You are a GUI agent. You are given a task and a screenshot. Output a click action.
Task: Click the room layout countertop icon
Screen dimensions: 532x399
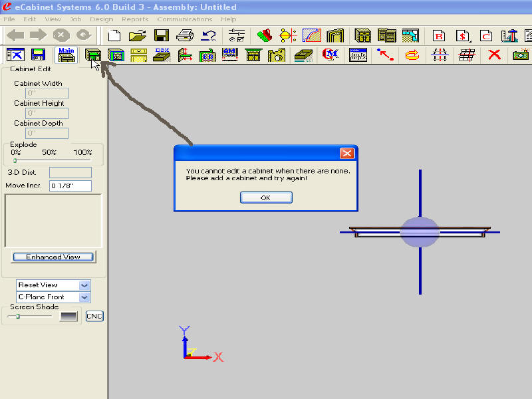(x=410, y=35)
